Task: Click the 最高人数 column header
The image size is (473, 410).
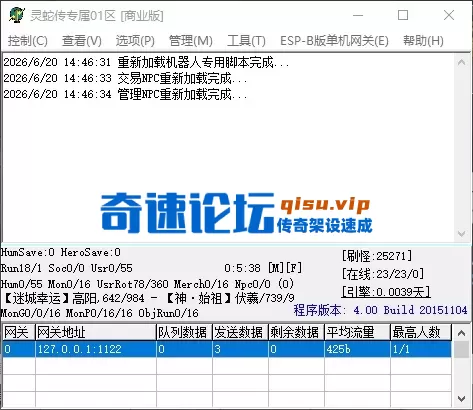Action: (421, 332)
